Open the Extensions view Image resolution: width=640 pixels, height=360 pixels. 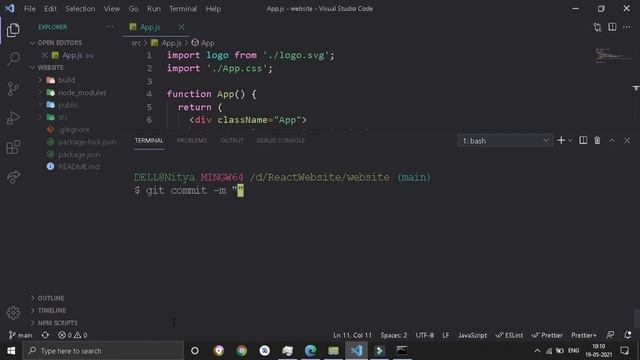pos(13,147)
